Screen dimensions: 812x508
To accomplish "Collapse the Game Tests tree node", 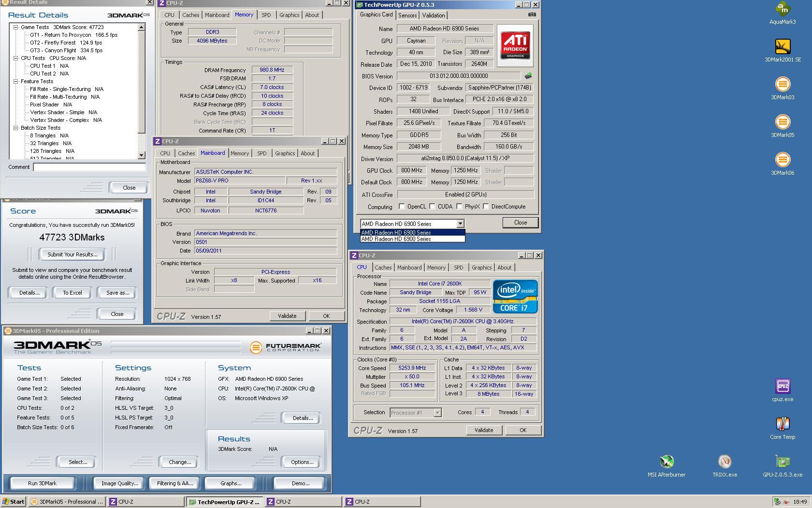I will coord(15,27).
